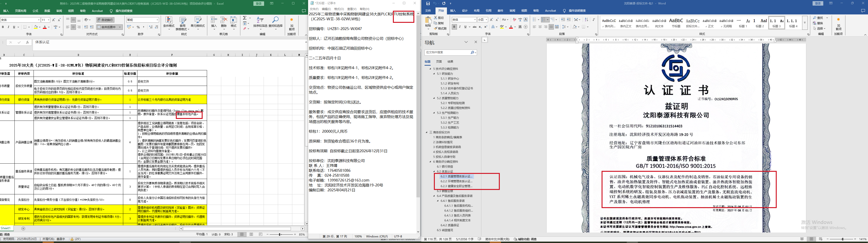The image size is (868, 243).
Task: Open the Word 设计 (Design) tab
Action: (465, 11)
